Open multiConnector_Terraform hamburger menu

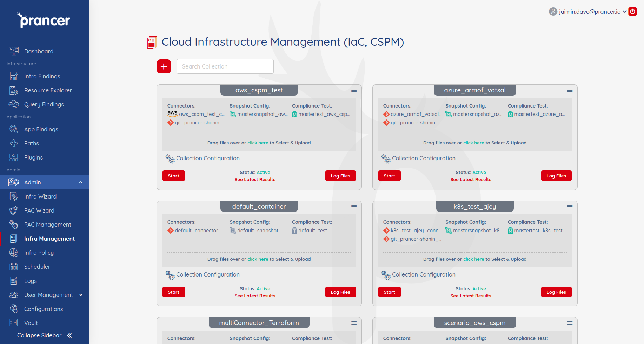point(354,323)
